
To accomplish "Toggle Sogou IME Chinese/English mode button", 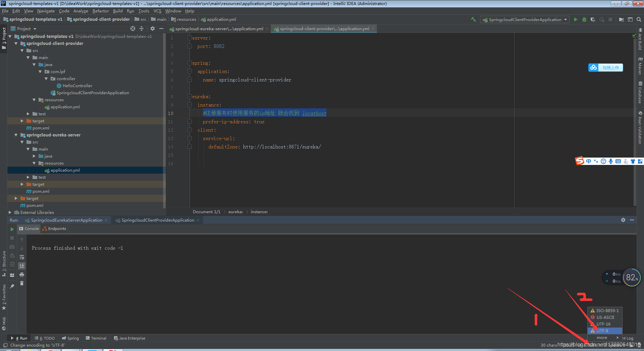I will (x=589, y=161).
